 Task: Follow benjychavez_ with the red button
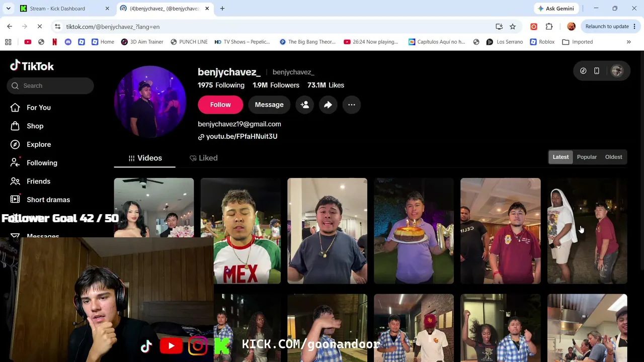pyautogui.click(x=220, y=105)
